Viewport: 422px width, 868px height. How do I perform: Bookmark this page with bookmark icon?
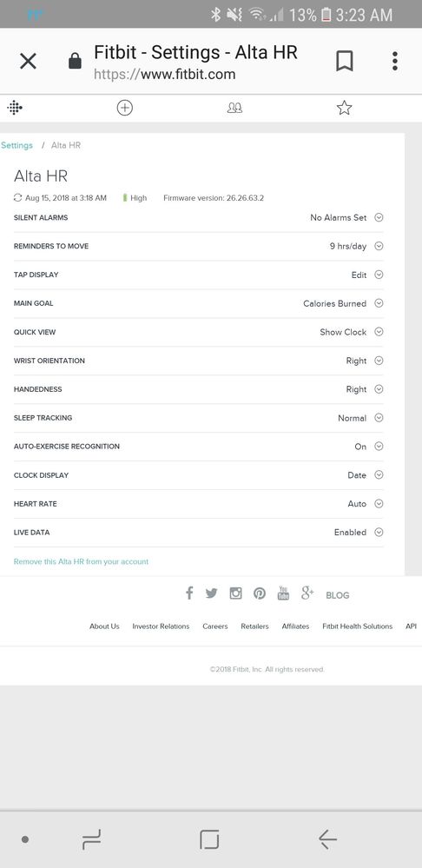pyautogui.click(x=345, y=61)
